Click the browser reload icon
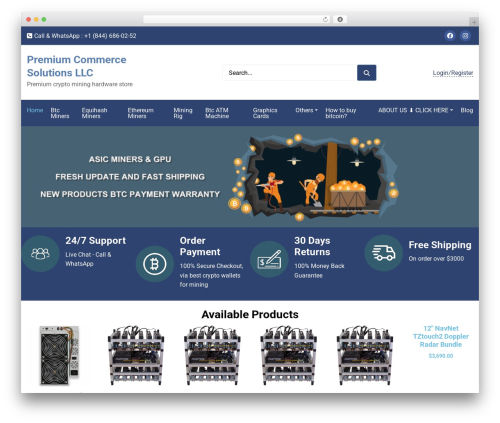 (x=325, y=19)
